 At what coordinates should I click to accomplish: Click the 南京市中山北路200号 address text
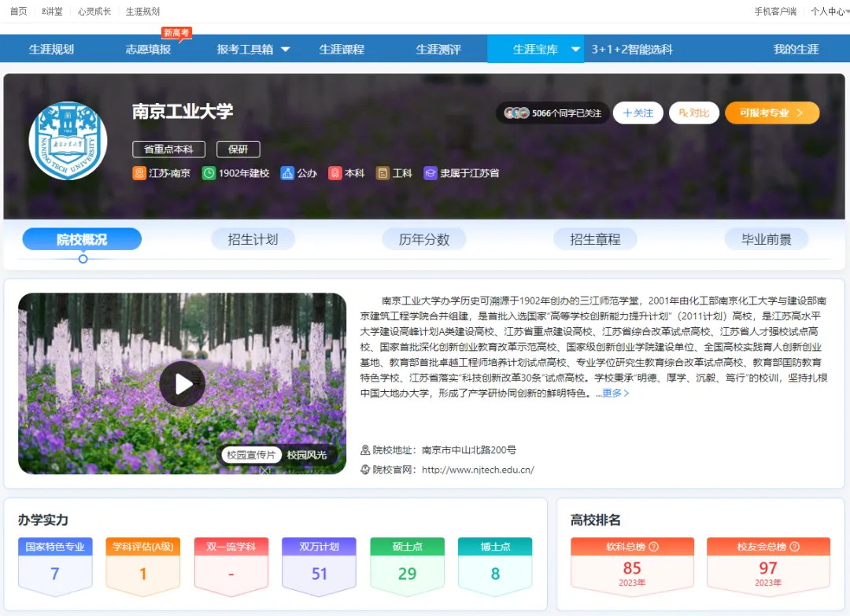point(469,450)
